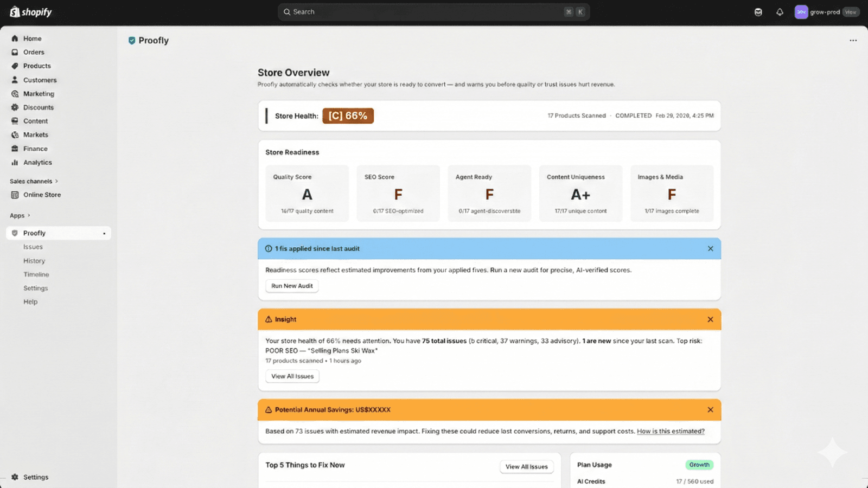Image resolution: width=868 pixels, height=488 pixels.
Task: Click the grow-prod account avatar
Action: tap(801, 12)
